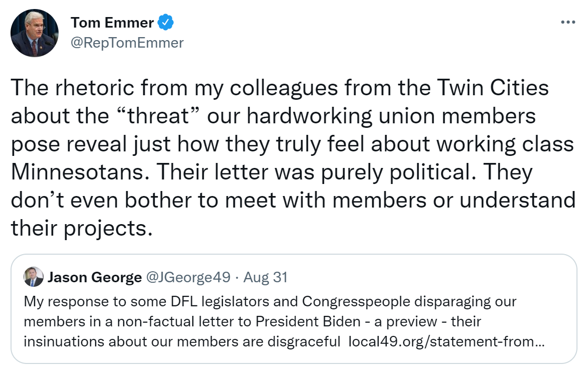Click Jason George's small avatar
The height and width of the screenshot is (376, 588).
click(x=34, y=277)
